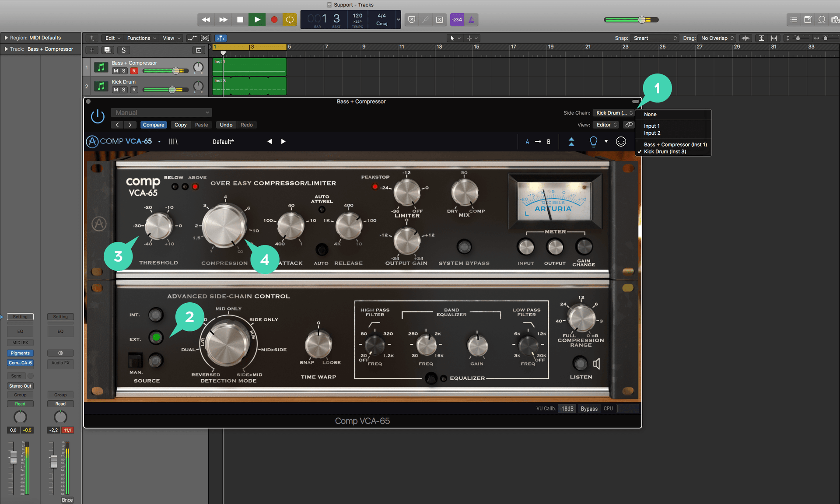
Task: Click the red Record button
Action: tap(274, 20)
